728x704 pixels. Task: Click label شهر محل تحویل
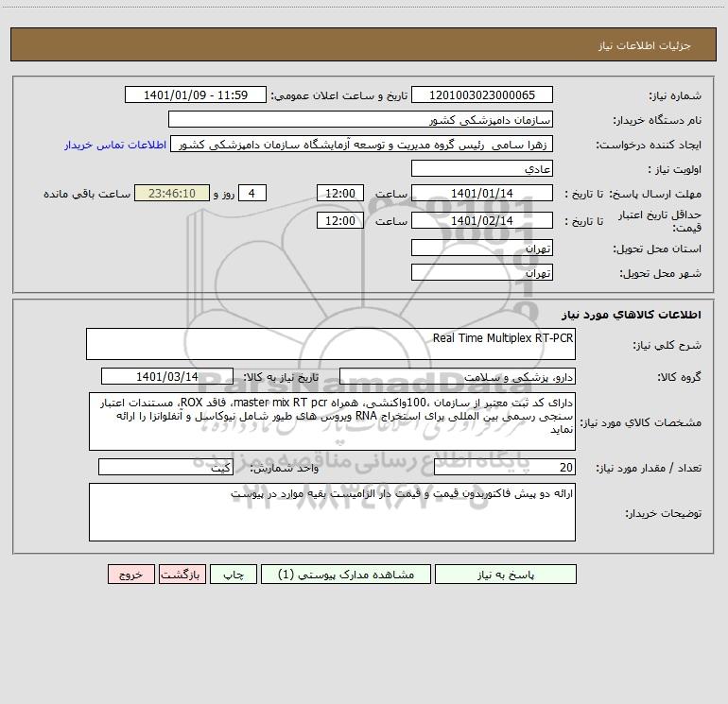(661, 273)
